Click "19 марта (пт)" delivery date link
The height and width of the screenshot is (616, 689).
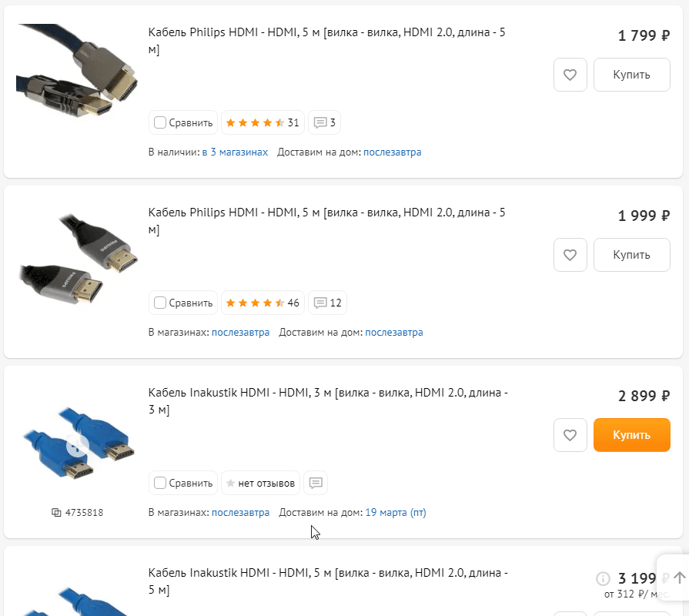click(395, 512)
